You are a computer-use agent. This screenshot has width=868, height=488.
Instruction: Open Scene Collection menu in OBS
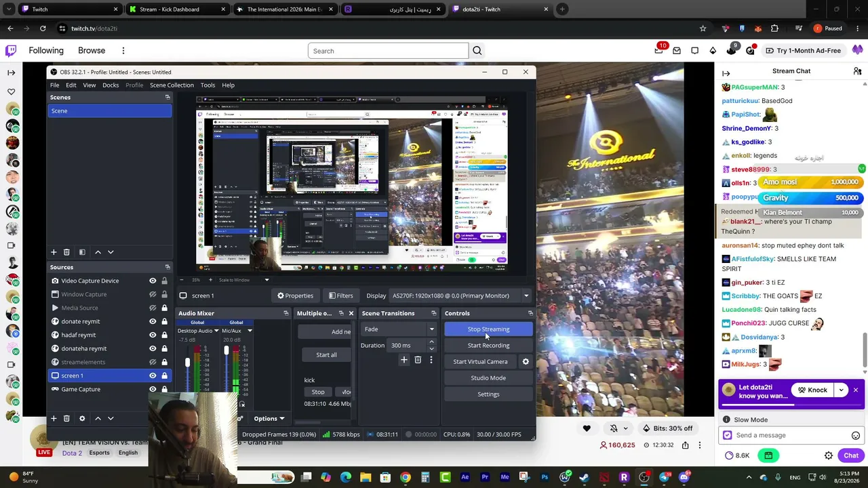click(x=172, y=85)
